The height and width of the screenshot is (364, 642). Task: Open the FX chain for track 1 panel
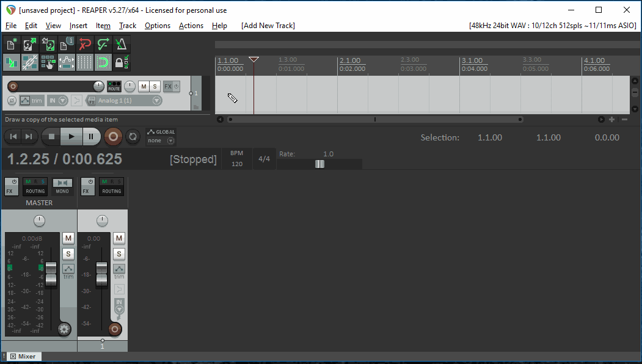pyautogui.click(x=167, y=86)
